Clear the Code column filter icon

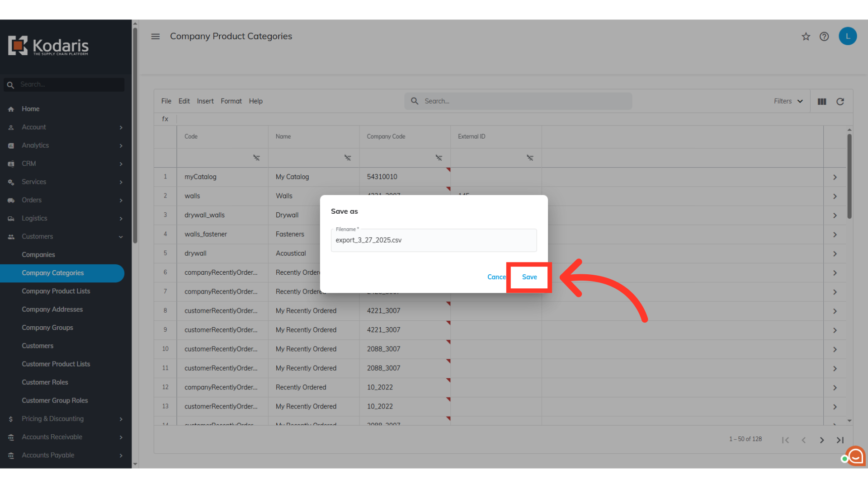point(256,158)
